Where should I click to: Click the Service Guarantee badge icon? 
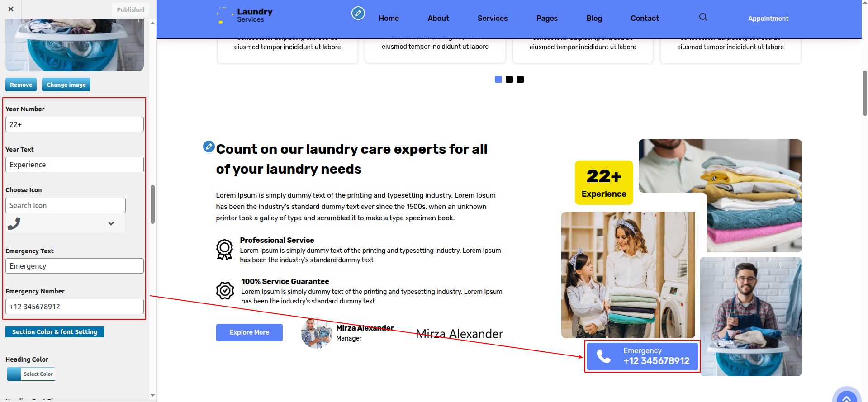pyautogui.click(x=225, y=290)
